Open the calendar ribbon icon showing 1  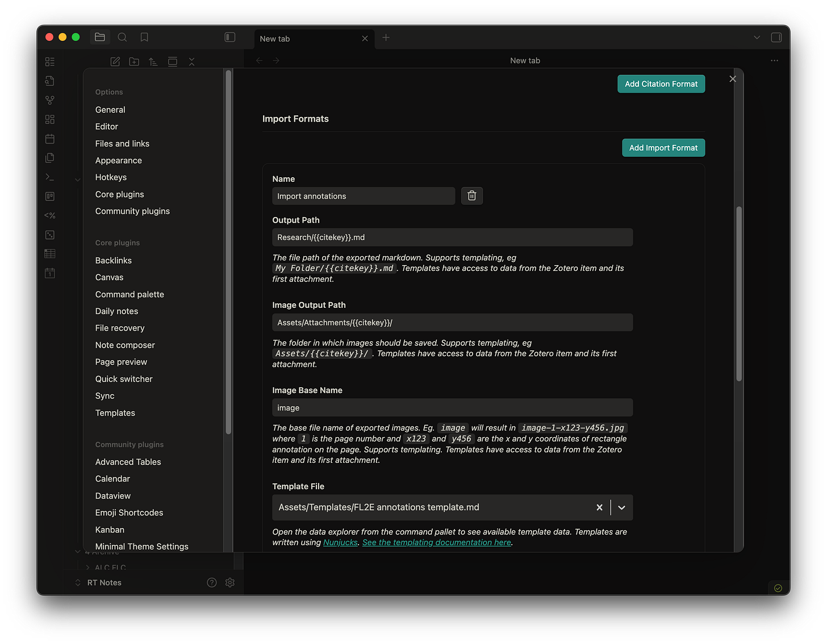coord(50,273)
